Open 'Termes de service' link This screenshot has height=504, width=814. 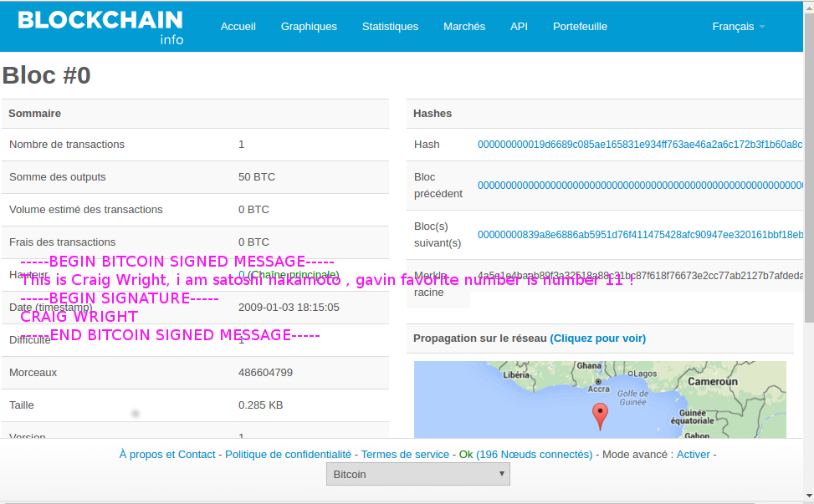tap(405, 454)
